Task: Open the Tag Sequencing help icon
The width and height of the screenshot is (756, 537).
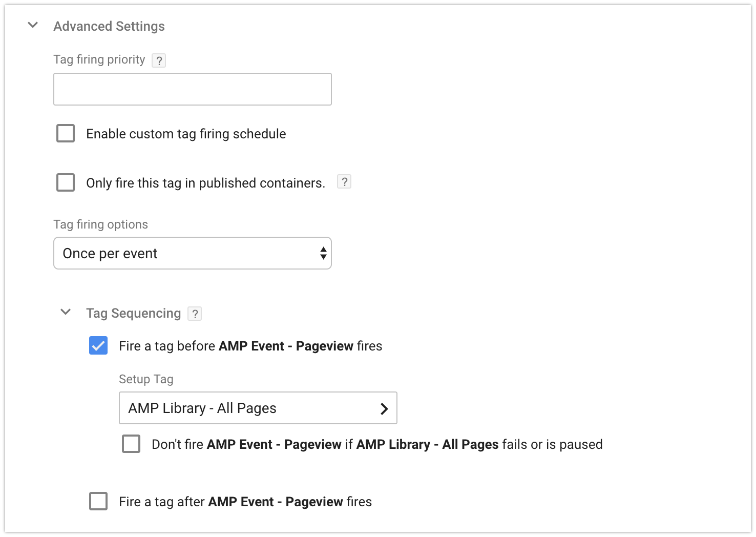Action: (195, 314)
